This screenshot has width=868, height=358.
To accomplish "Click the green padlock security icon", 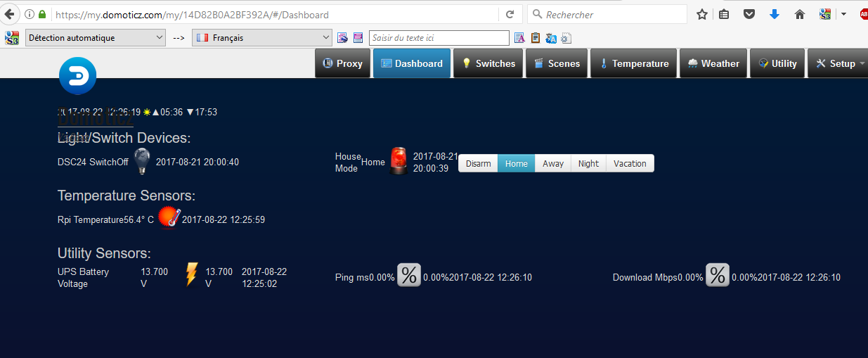I will (42, 14).
